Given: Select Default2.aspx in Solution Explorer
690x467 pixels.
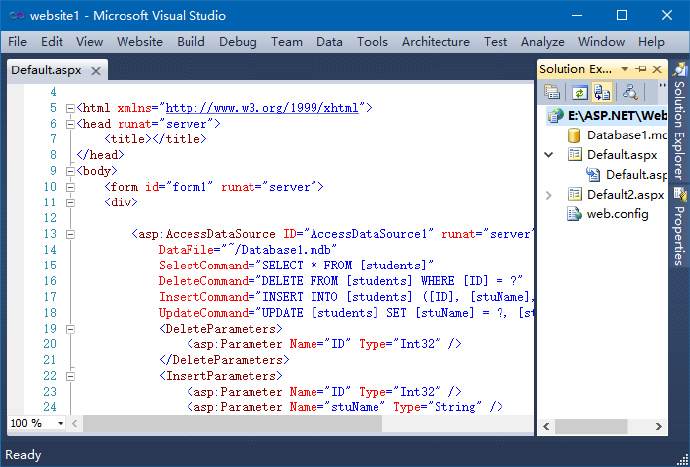Looking at the screenshot, I should (x=625, y=195).
